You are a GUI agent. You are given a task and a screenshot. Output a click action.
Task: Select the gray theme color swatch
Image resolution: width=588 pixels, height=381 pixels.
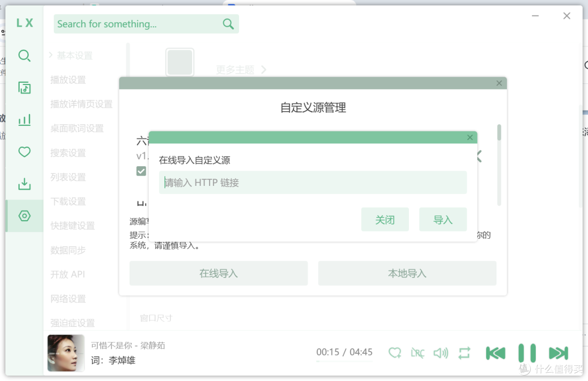pyautogui.click(x=180, y=62)
